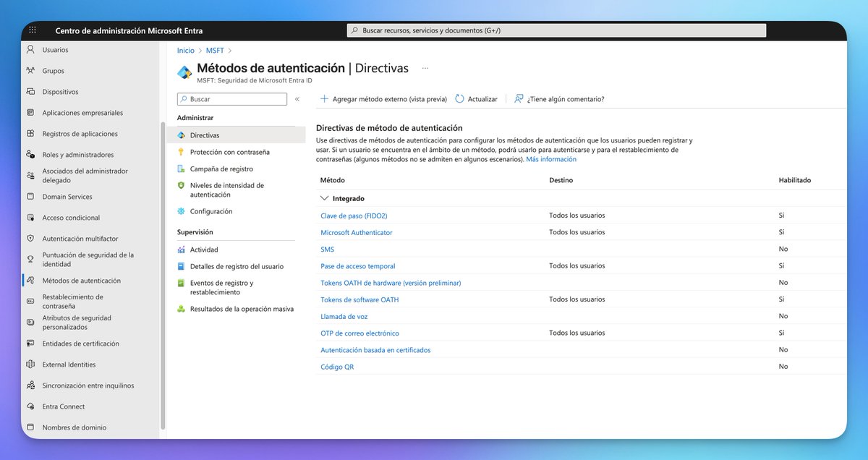
Task: Click the Aplicaciones empresariales icon
Action: (30, 113)
